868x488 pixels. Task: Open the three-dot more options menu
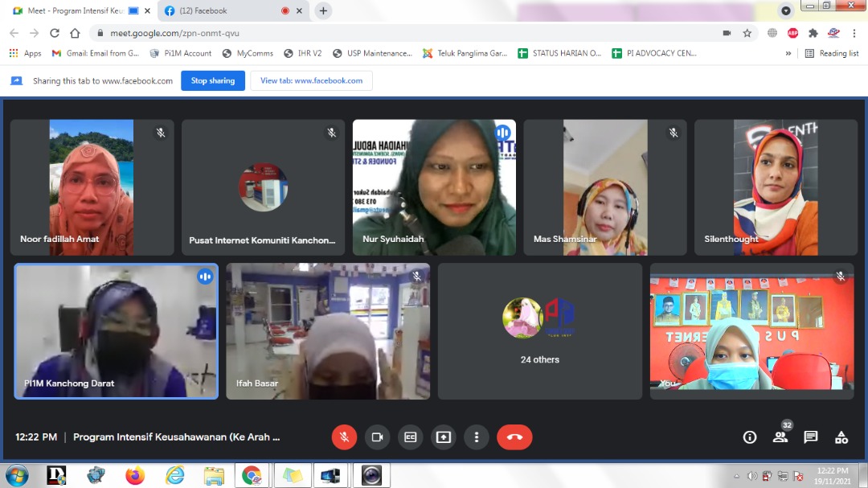[x=477, y=437]
